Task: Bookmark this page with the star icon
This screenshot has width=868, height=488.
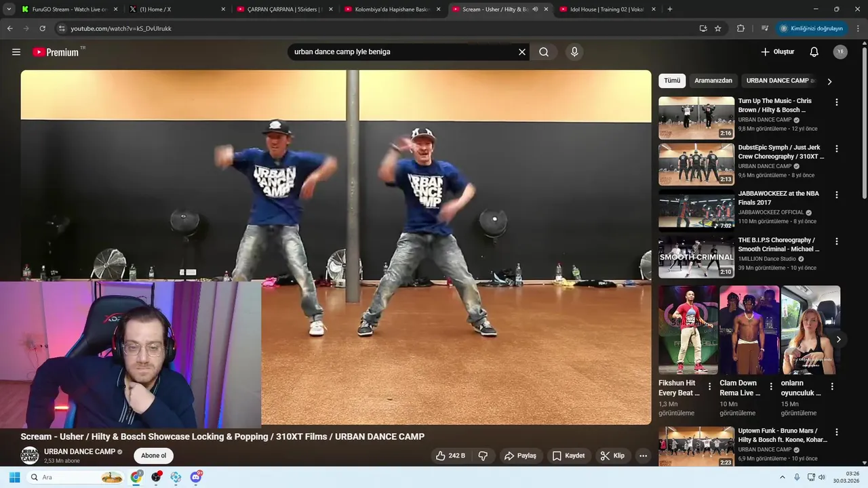Action: [717, 28]
